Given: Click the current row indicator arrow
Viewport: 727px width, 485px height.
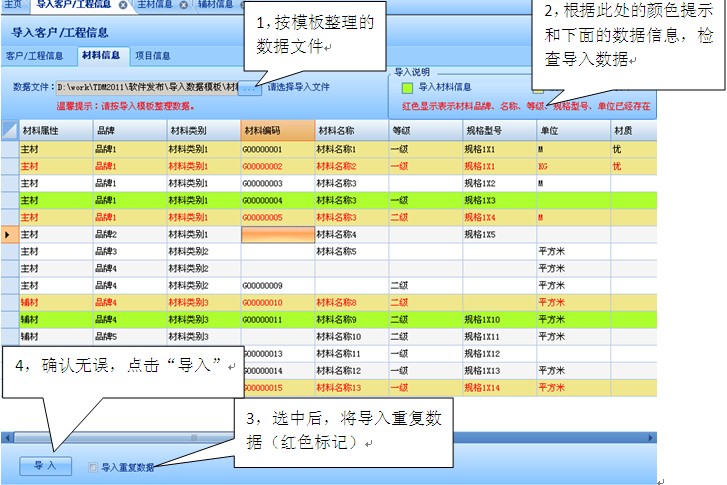Looking at the screenshot, I should coord(9,234).
